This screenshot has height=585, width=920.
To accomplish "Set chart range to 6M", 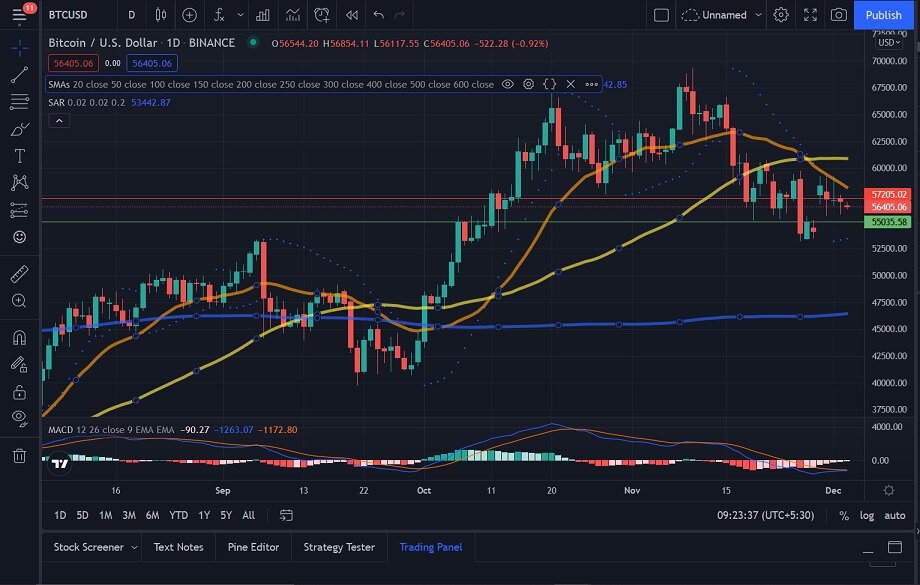I will (x=153, y=515).
